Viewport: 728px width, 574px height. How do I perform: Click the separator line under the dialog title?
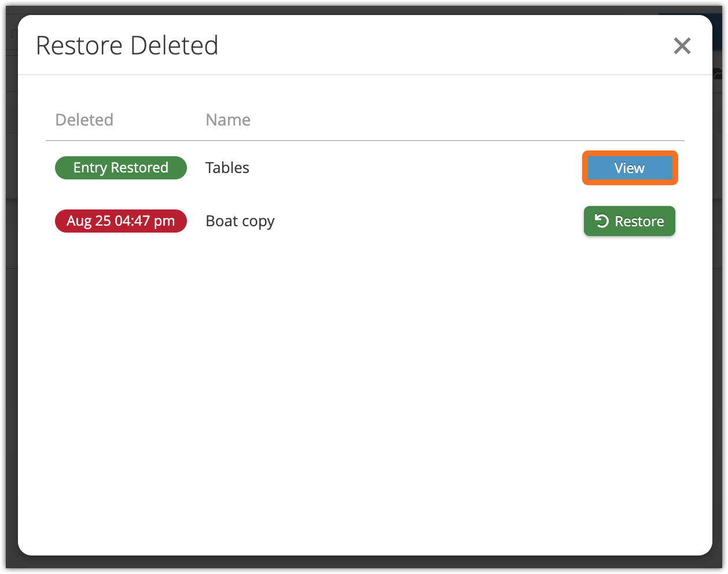click(365, 75)
